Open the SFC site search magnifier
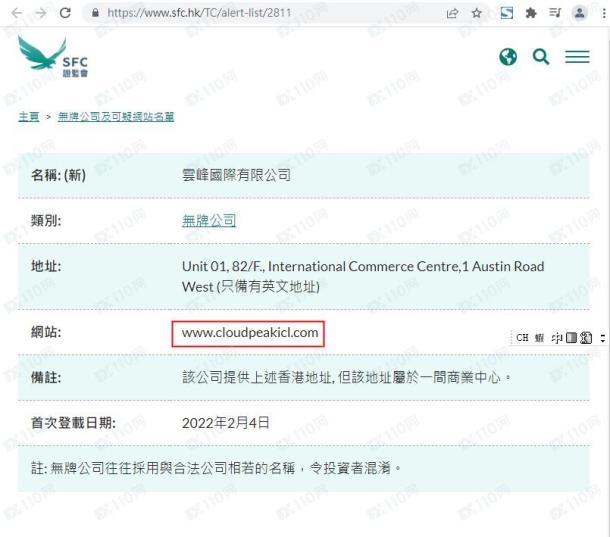The image size is (610, 537). click(541, 57)
